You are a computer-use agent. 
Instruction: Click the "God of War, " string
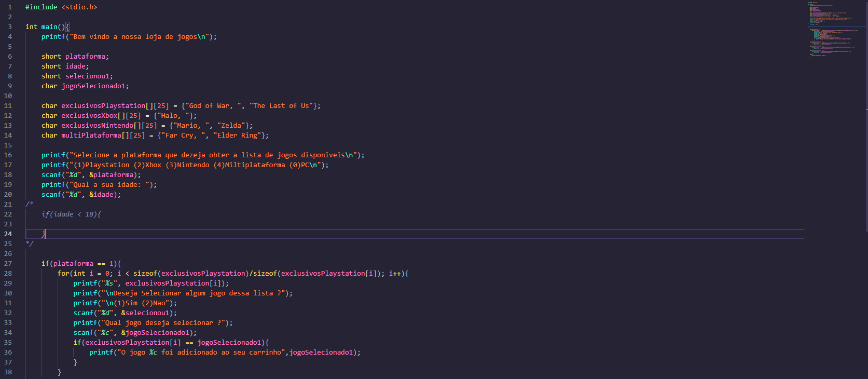(213, 106)
